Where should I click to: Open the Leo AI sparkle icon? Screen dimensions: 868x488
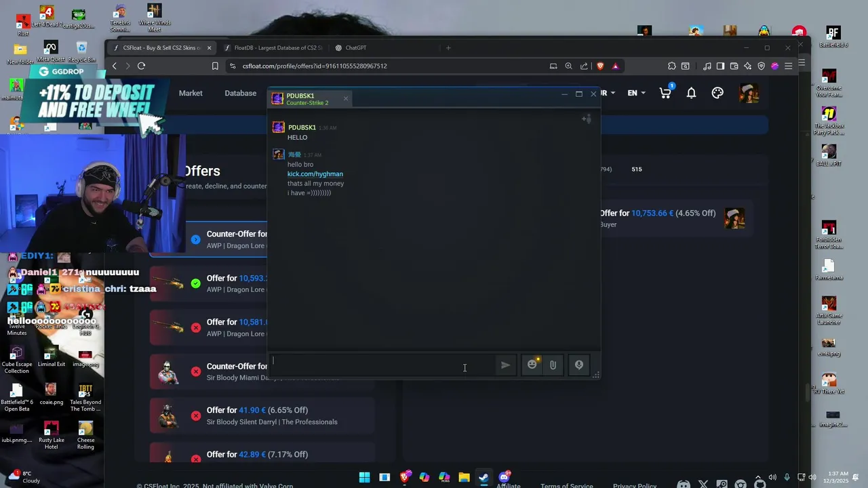(x=747, y=66)
